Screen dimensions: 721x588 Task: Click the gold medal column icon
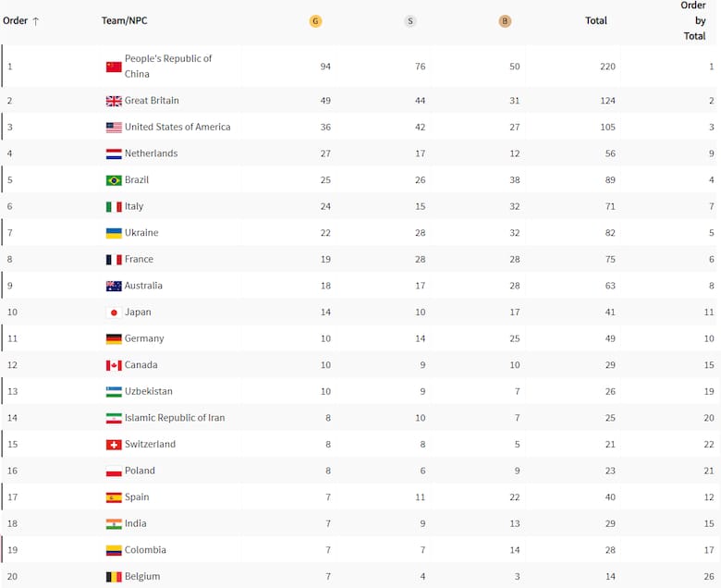(x=315, y=21)
